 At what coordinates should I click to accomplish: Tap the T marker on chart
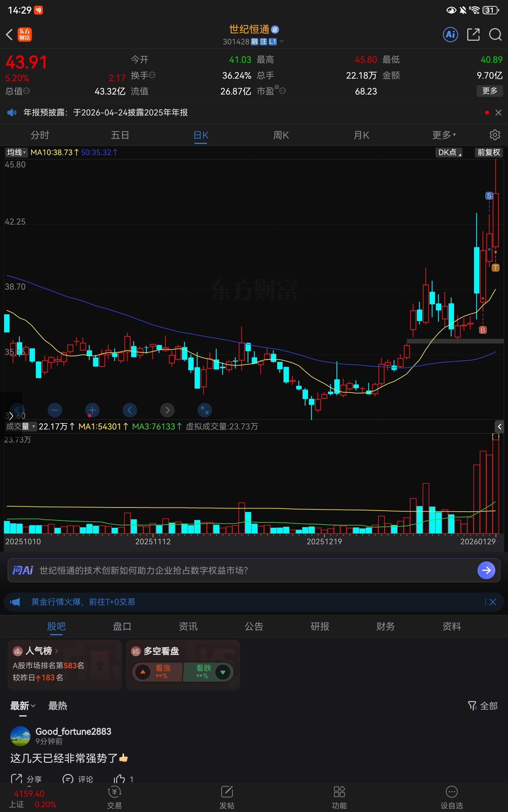pyautogui.click(x=496, y=267)
